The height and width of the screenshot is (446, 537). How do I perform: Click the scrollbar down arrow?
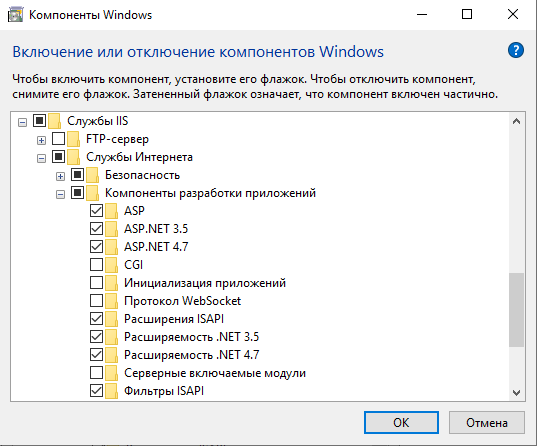tap(516, 393)
